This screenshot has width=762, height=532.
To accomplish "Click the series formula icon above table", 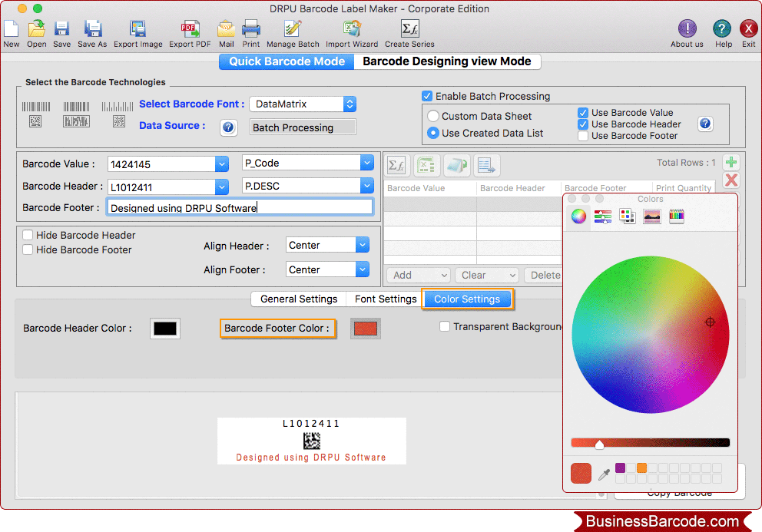I will (397, 166).
